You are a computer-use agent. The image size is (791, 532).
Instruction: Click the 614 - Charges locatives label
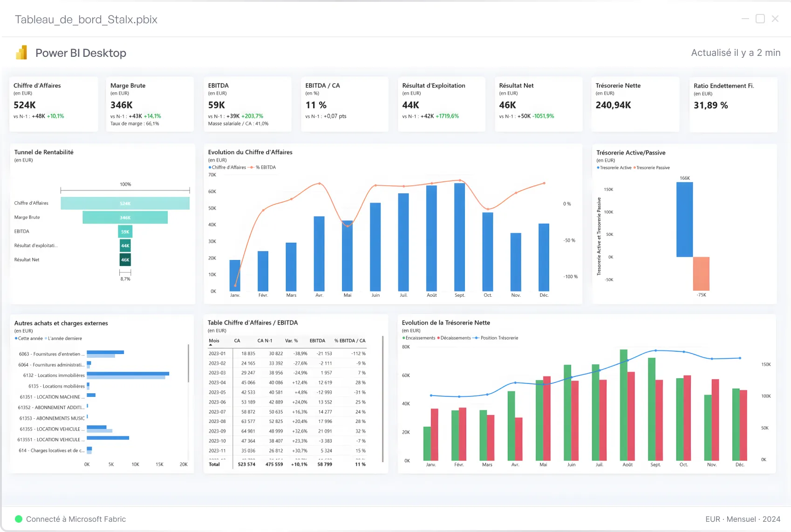click(x=52, y=450)
